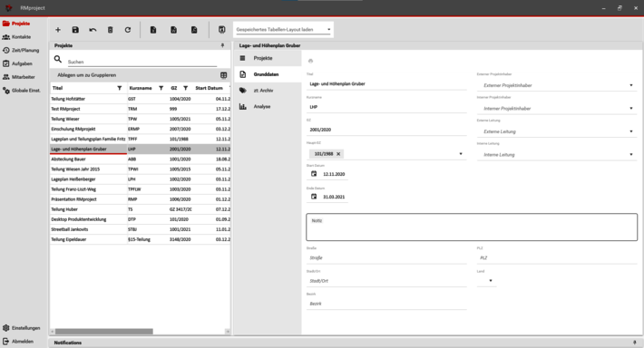
Task: Select the Streetball Jankovits row
Action: [x=140, y=229]
